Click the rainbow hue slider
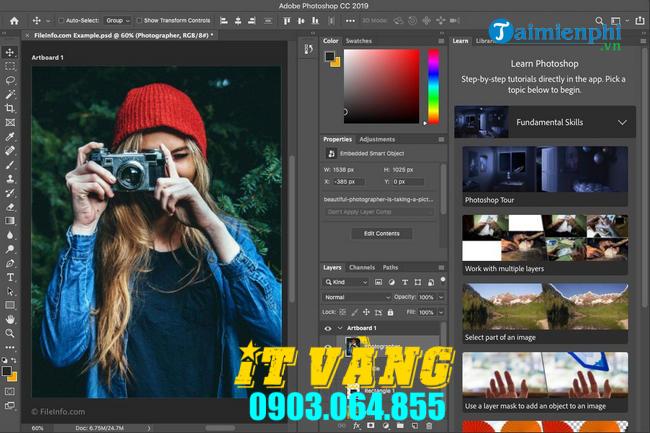This screenshot has height=433, width=650. pos(433,86)
